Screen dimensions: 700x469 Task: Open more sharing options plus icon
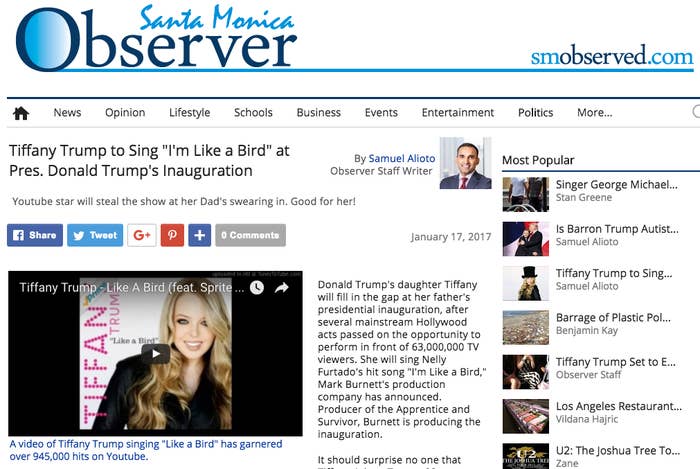click(x=200, y=235)
